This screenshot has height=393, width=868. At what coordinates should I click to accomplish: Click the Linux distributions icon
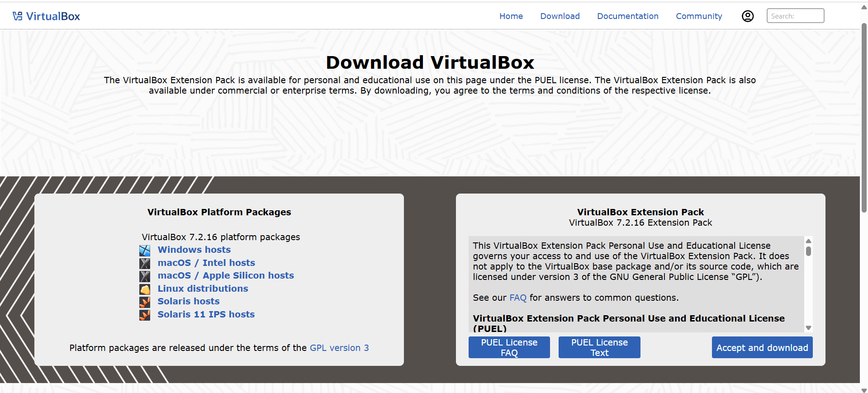tap(145, 289)
